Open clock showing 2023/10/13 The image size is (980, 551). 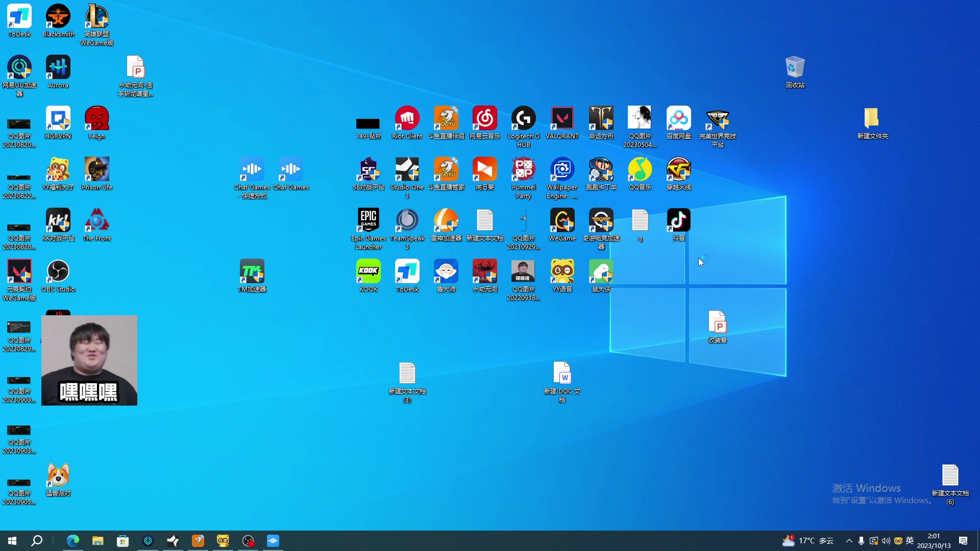(x=934, y=541)
